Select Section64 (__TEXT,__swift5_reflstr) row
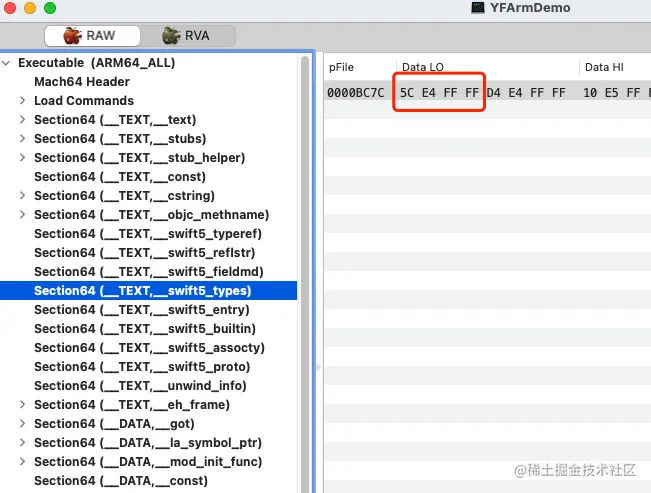Viewport: 651px width, 493px height. pyautogui.click(x=149, y=253)
